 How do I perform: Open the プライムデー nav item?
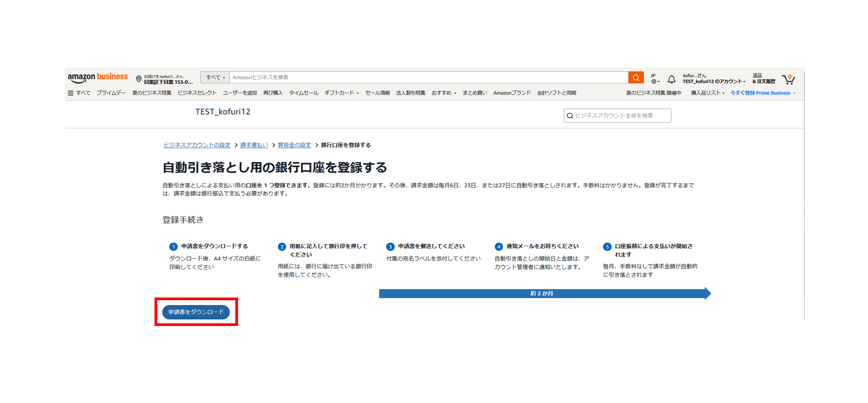(x=111, y=93)
